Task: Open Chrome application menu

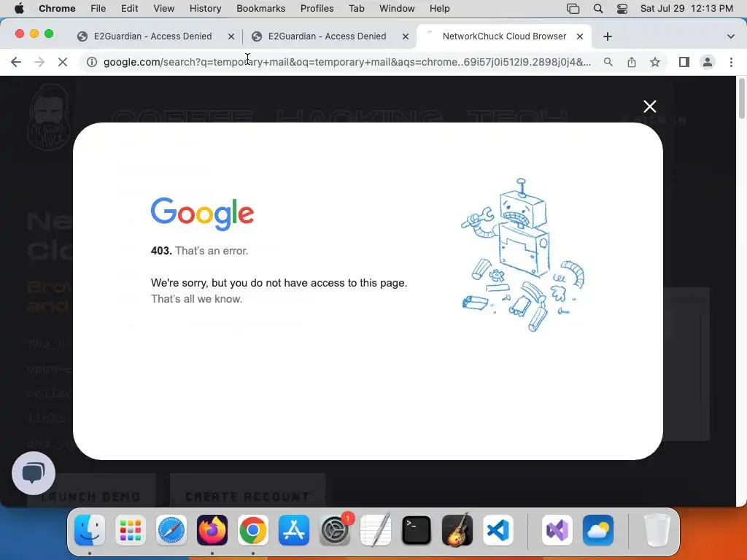Action: tap(57, 9)
